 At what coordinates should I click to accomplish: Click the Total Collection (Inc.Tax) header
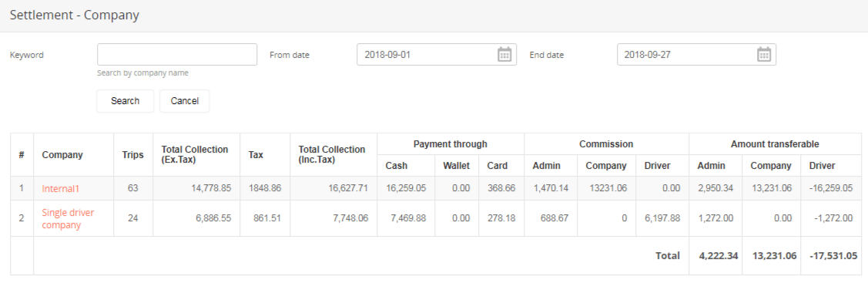(332, 154)
